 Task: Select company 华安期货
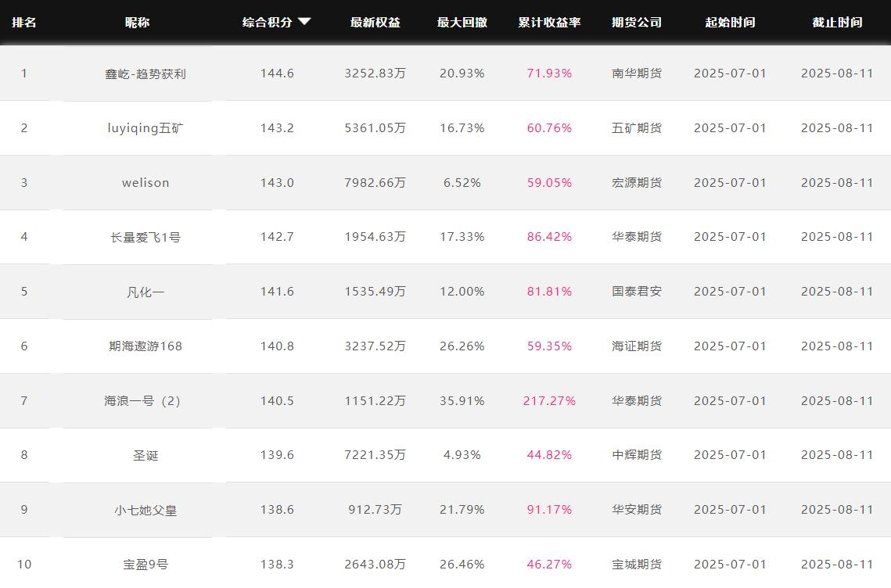click(637, 510)
